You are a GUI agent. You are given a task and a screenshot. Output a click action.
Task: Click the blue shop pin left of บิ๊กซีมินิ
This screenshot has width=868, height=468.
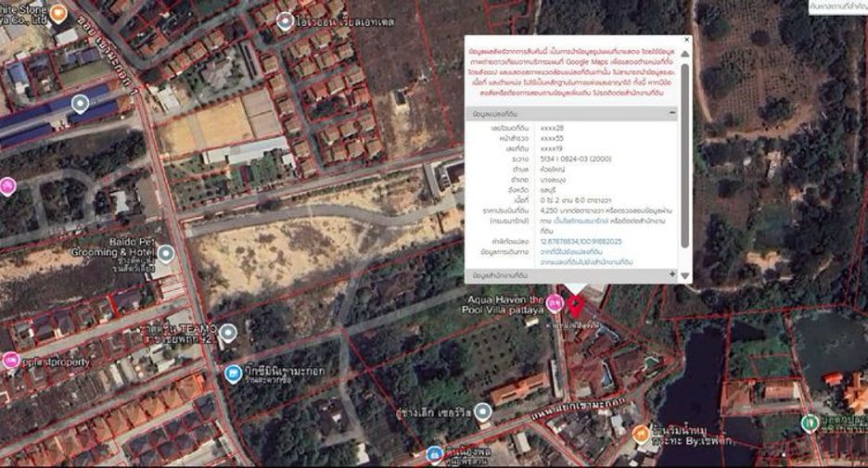pos(233,374)
